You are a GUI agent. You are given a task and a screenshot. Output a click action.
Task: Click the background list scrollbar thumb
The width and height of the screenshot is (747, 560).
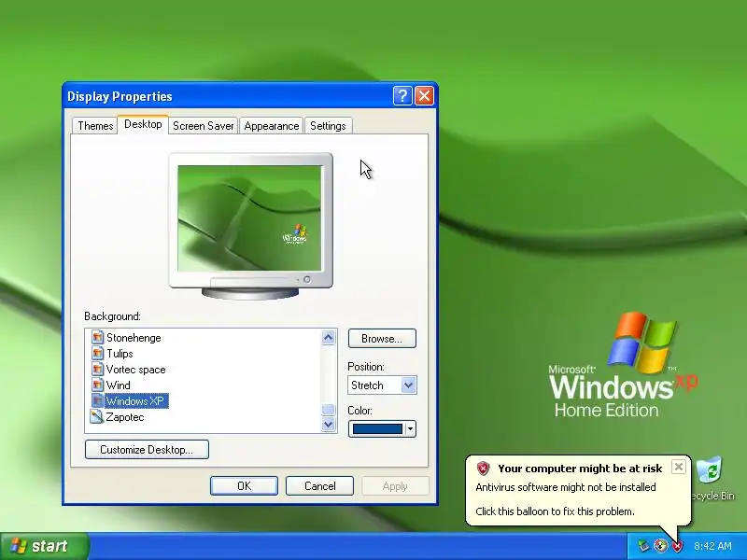[328, 410]
